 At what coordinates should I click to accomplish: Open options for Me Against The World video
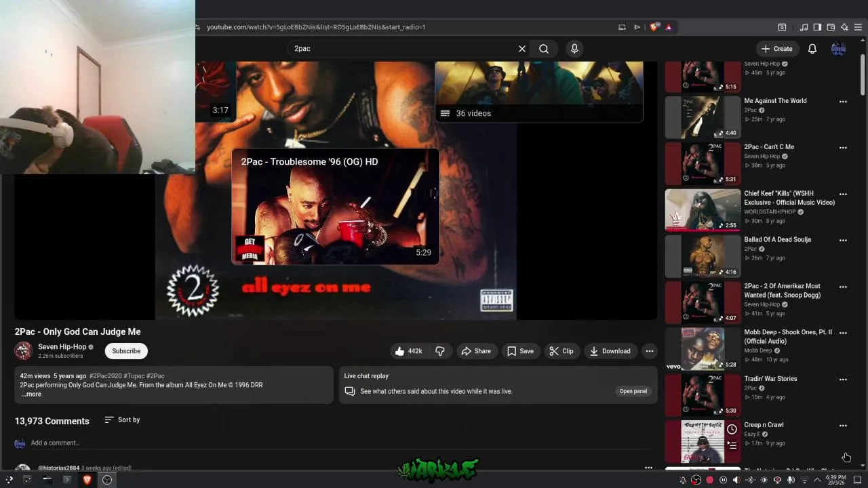tap(843, 102)
